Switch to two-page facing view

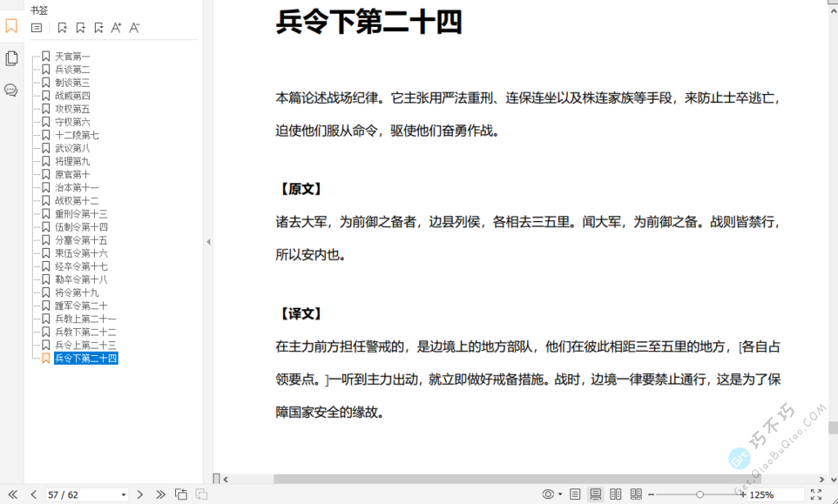pyautogui.click(x=615, y=493)
